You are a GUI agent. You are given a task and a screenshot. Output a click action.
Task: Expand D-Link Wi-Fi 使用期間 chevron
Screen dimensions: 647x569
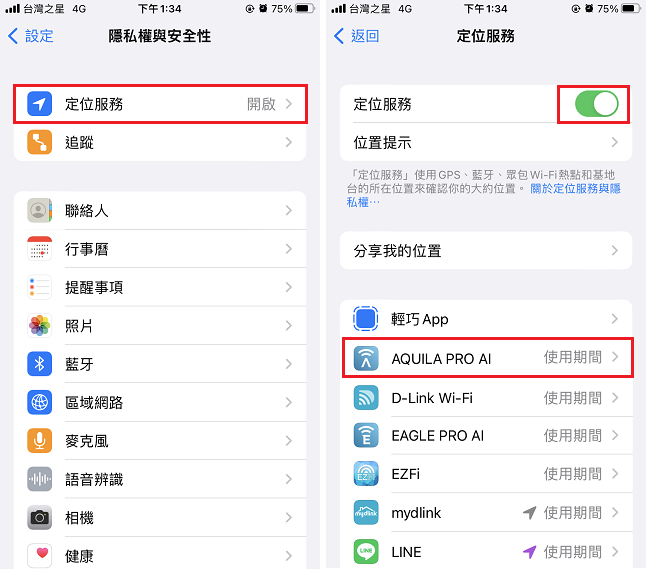[x=614, y=398]
